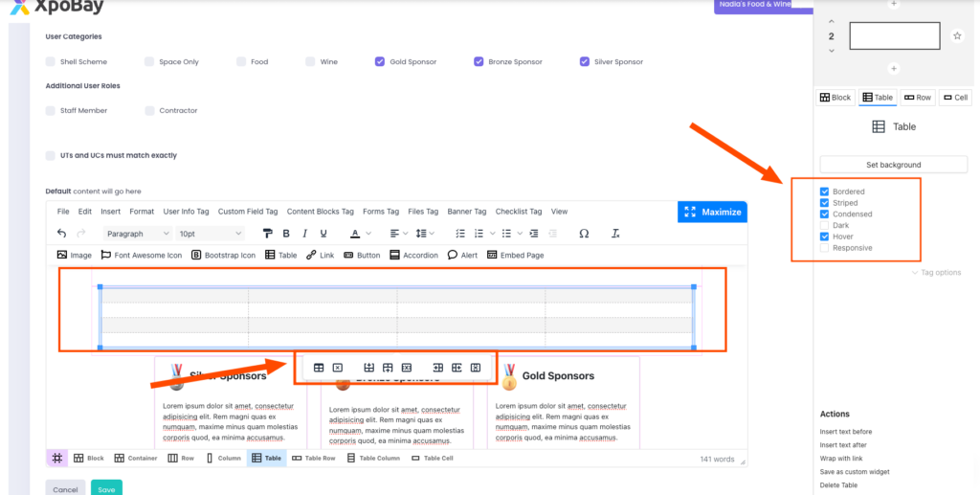Viewport: 980px width, 495px height.
Task: Apply bold formatting
Action: pos(285,234)
